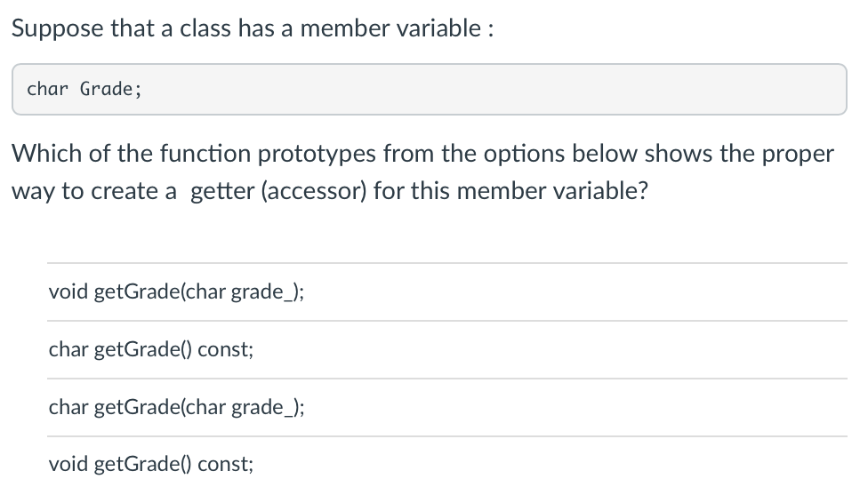Click the words 'member variable?' ending the question
Viewport: 868px width, 503px height.
[552, 191]
